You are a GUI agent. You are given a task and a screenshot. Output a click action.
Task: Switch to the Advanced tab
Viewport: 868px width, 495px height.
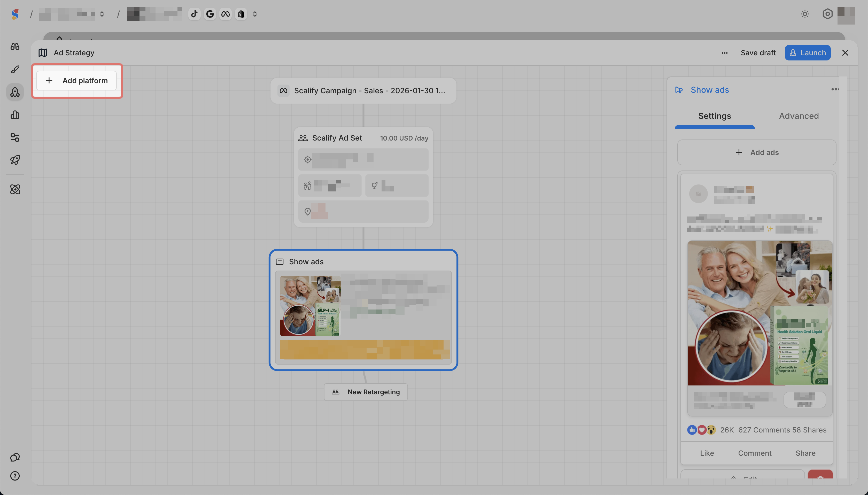[x=799, y=116]
